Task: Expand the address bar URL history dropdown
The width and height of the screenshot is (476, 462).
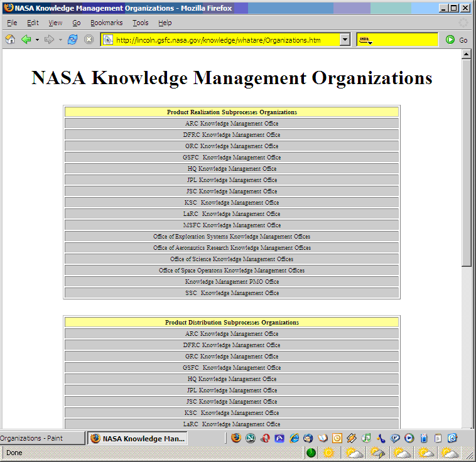Action: pos(345,40)
